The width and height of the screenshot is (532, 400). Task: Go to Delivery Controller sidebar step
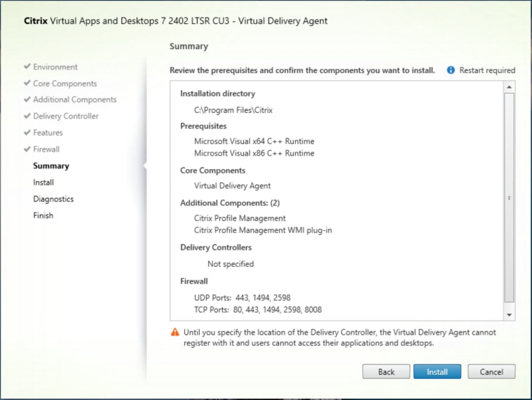(x=66, y=116)
